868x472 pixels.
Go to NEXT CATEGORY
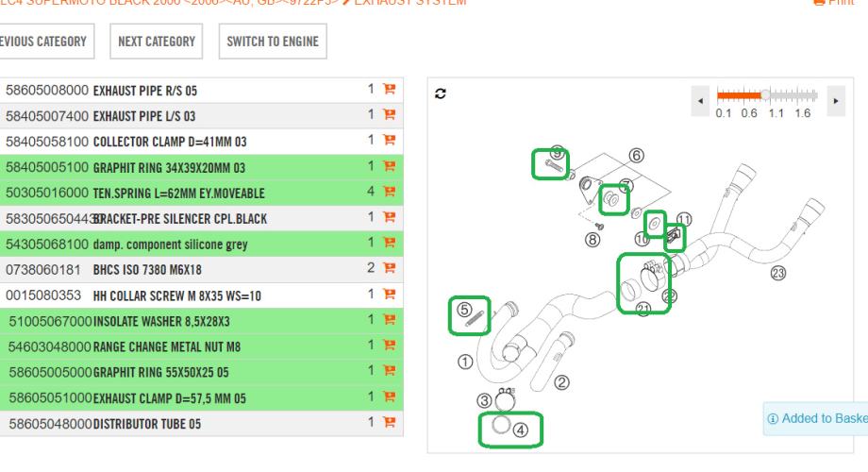(157, 42)
